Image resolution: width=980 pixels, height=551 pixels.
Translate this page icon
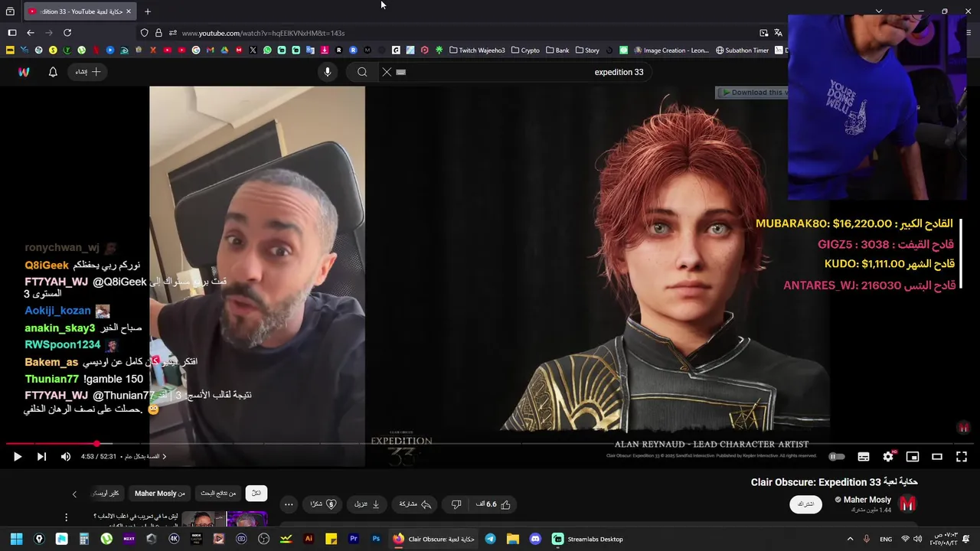[779, 33]
